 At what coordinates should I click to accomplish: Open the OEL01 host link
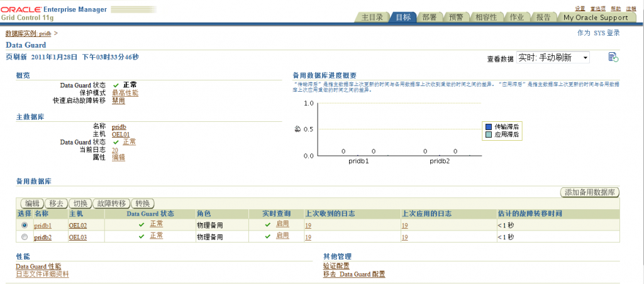121,134
